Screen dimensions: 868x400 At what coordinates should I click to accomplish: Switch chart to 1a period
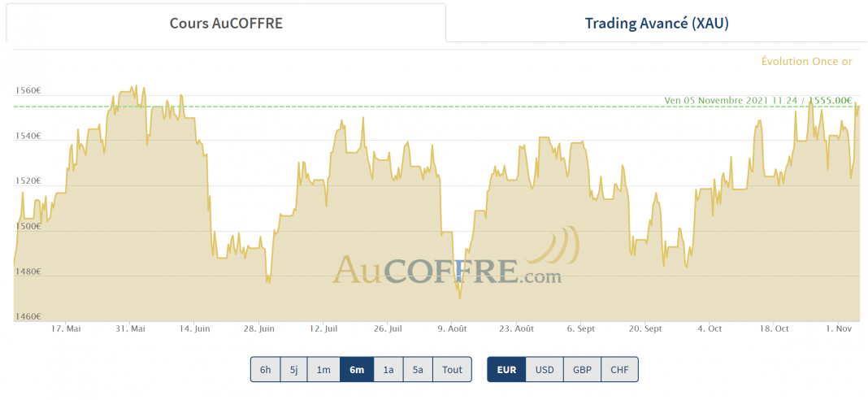388,369
